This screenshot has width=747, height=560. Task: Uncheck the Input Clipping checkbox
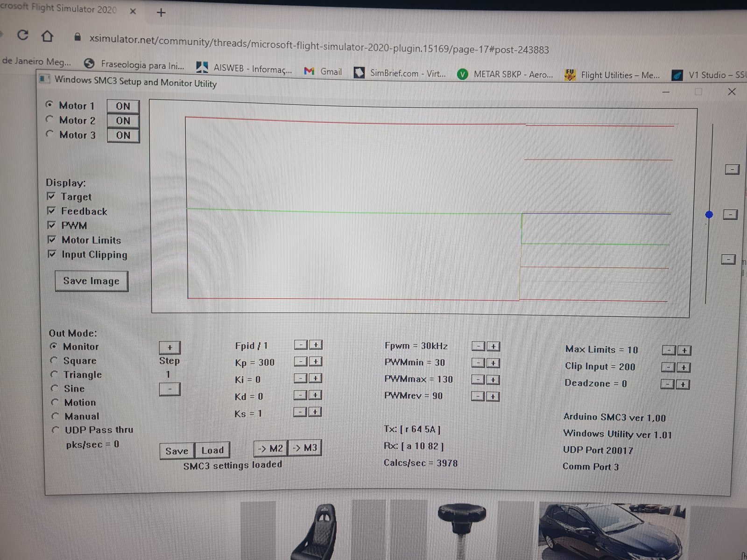[52, 254]
